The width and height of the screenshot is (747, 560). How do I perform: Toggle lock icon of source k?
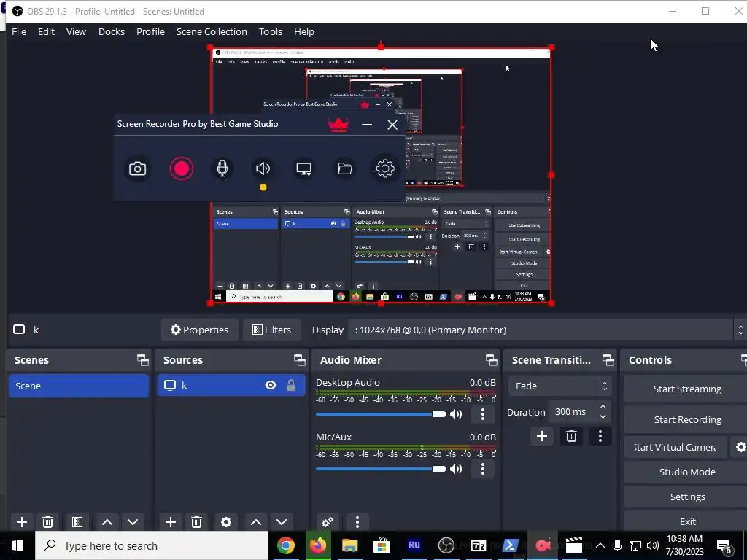coord(291,385)
